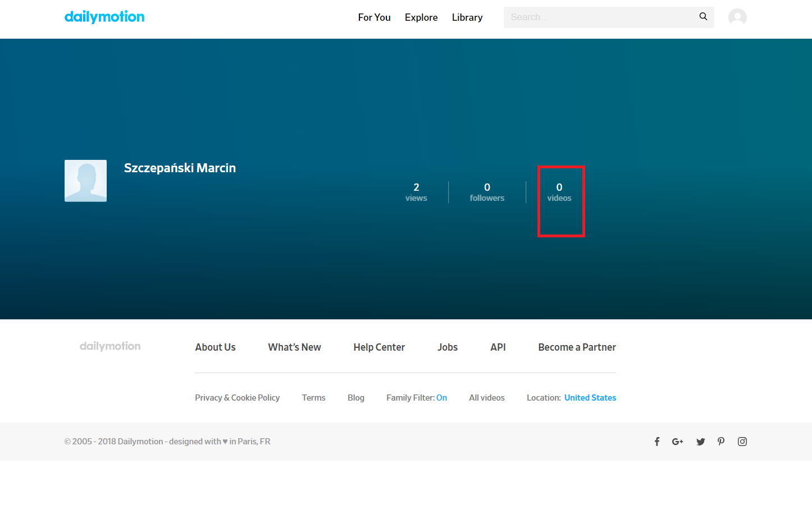This screenshot has height=510, width=812.
Task: Click the dailymotion logo in header
Action: coord(104,17)
